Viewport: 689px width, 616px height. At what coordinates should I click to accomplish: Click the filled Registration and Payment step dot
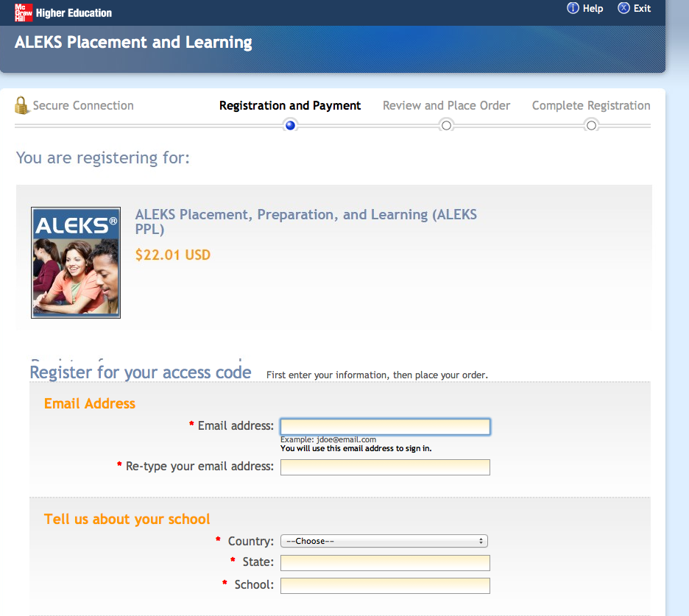290,126
